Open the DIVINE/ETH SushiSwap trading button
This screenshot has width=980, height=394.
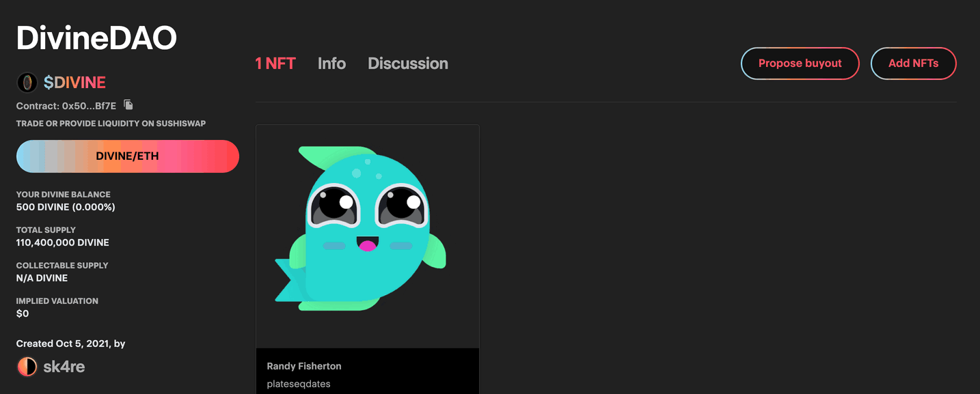[128, 156]
